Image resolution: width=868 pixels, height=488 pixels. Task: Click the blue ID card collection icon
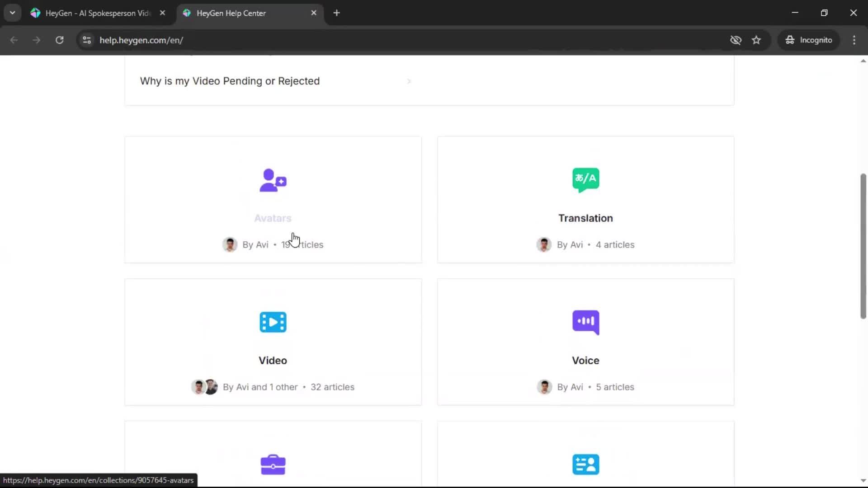tap(585, 465)
